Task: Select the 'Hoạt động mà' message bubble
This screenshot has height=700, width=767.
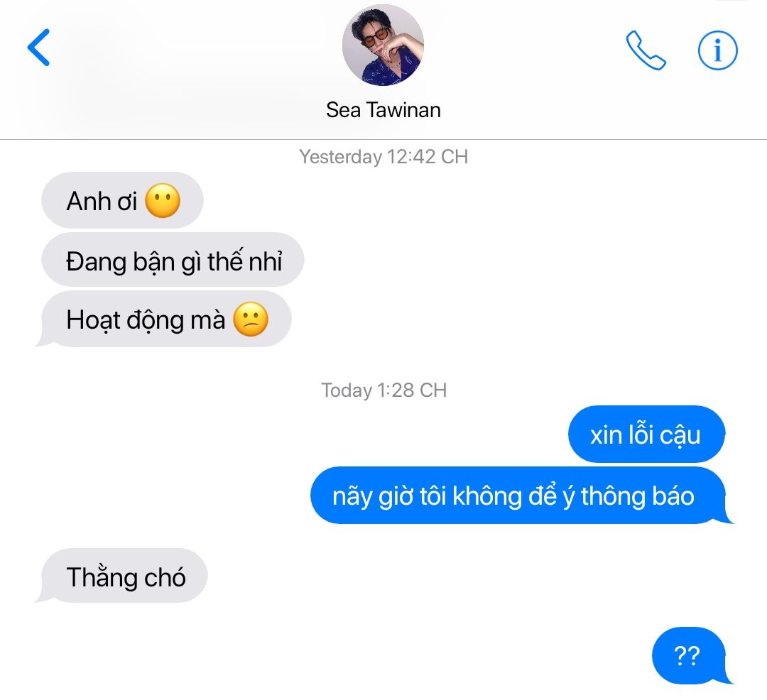Action: pos(166,319)
